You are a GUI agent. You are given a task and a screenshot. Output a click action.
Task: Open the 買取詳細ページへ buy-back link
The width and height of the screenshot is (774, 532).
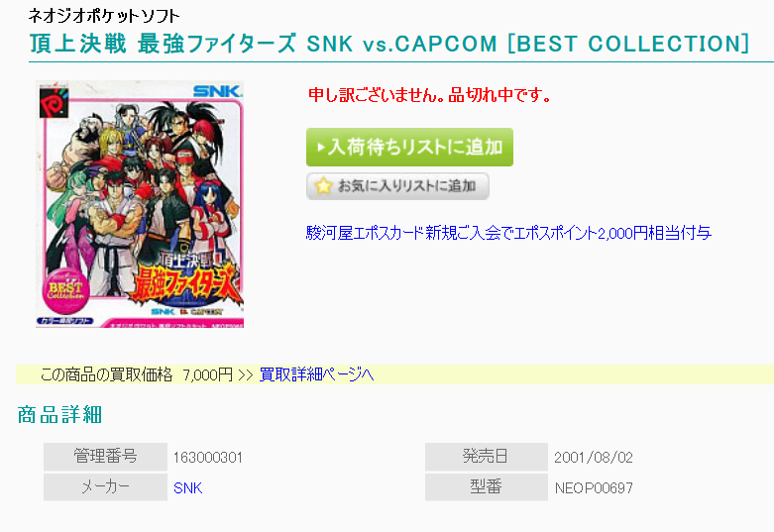[316, 374]
